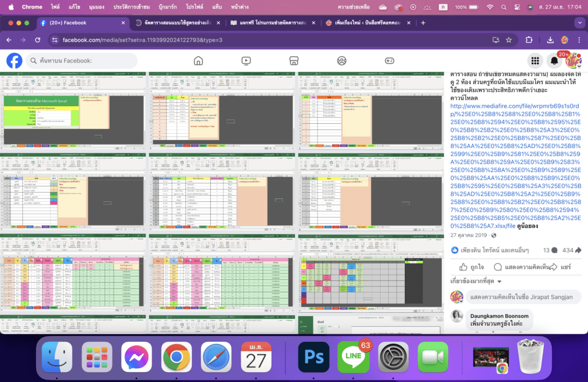This screenshot has height=382, width=588.
Task: Bookmark this page with the star icon
Action: [x=509, y=40]
